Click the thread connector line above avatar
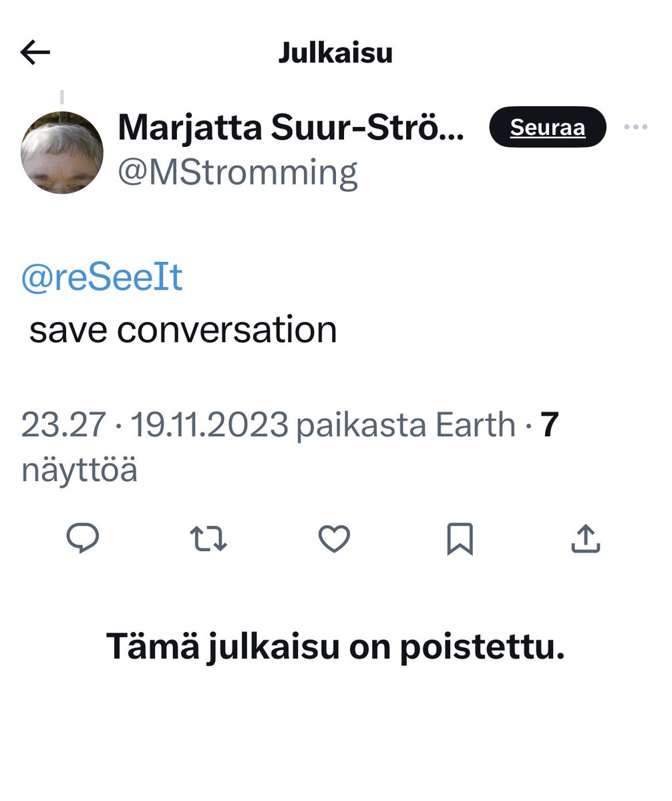 (62, 98)
